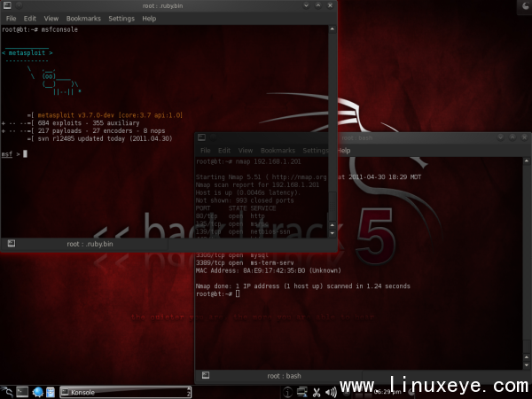Viewport: 532px width, 399px height.
Task: Open the system info tray icon
Action: click(287, 392)
